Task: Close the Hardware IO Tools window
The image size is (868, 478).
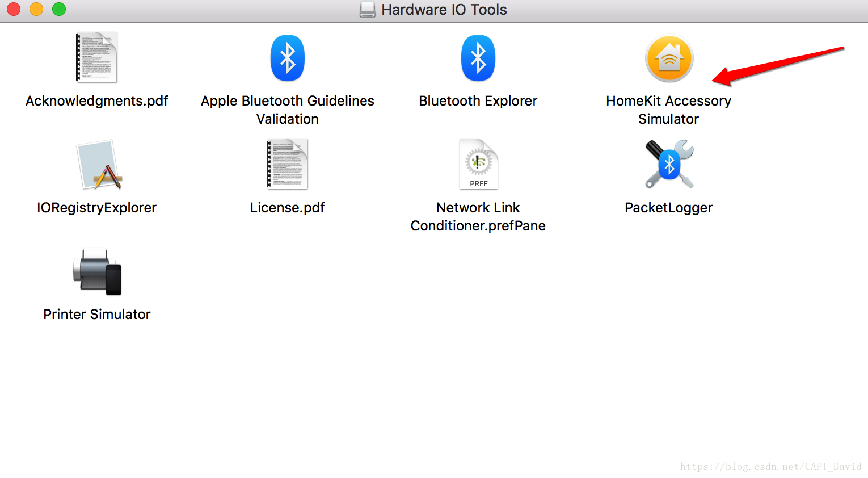Action: [x=14, y=9]
